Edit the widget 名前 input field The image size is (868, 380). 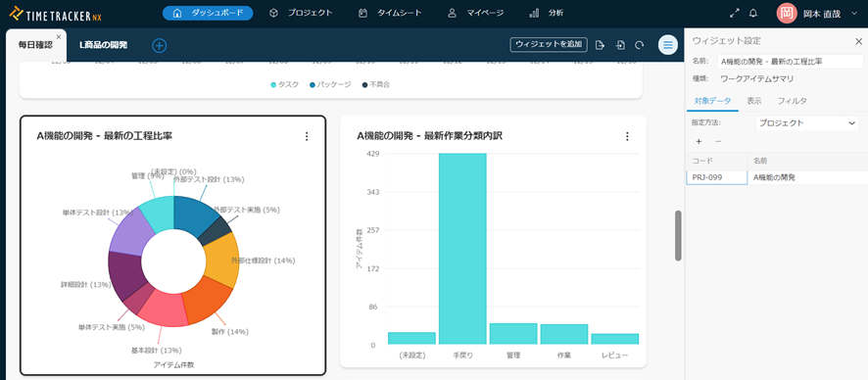790,62
